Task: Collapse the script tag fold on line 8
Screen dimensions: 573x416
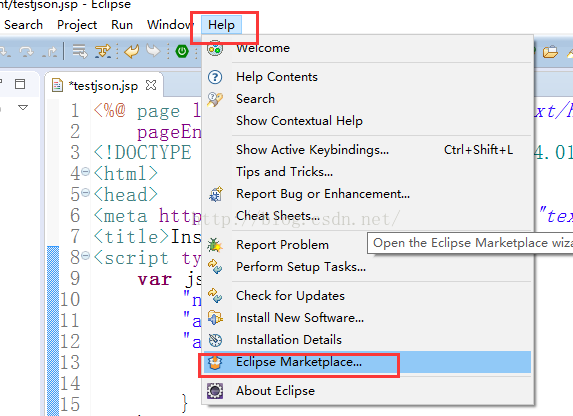Action: 86,255
